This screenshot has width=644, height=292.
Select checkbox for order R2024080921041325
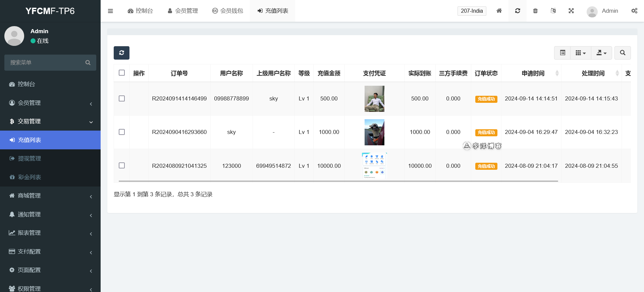point(122,166)
